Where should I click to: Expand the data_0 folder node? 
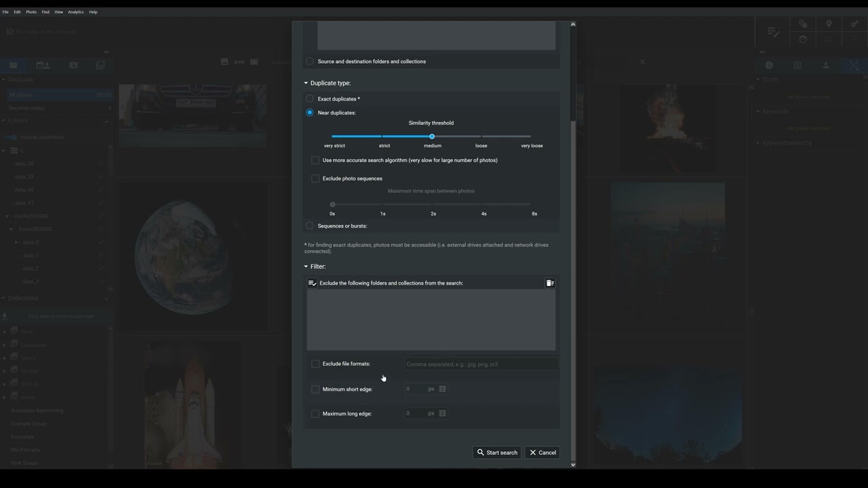(17, 242)
